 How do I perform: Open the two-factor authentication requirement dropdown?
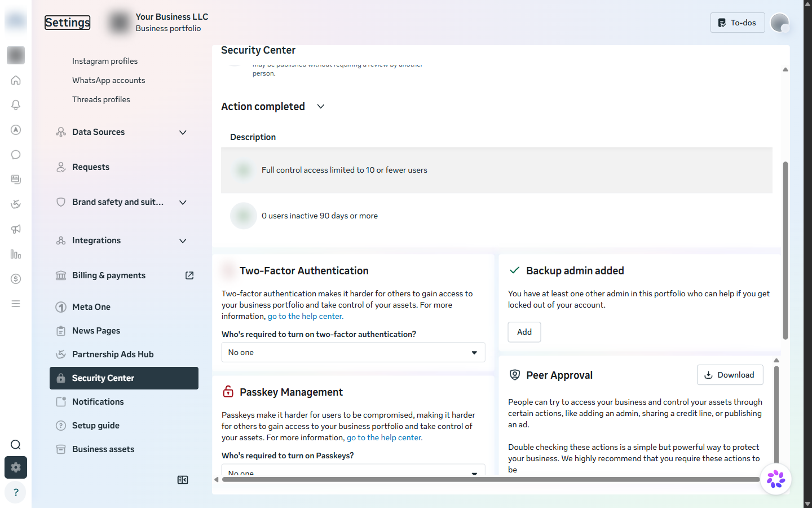click(353, 352)
